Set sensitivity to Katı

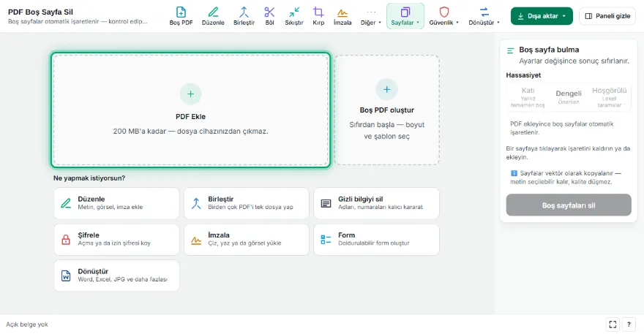click(528, 96)
